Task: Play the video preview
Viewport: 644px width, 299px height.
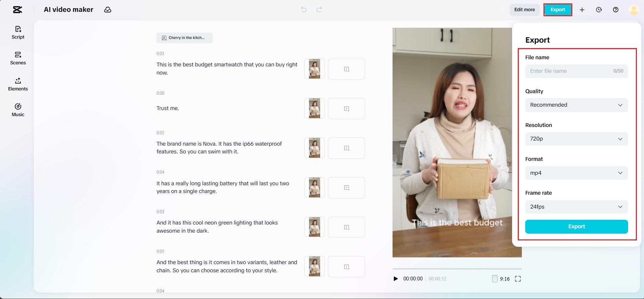Action: [396, 279]
